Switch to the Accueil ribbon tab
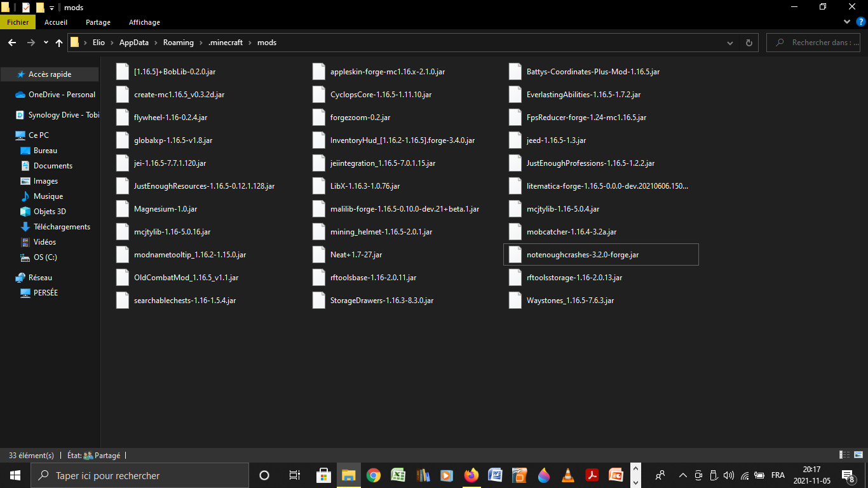This screenshot has height=488, width=868. click(56, 22)
